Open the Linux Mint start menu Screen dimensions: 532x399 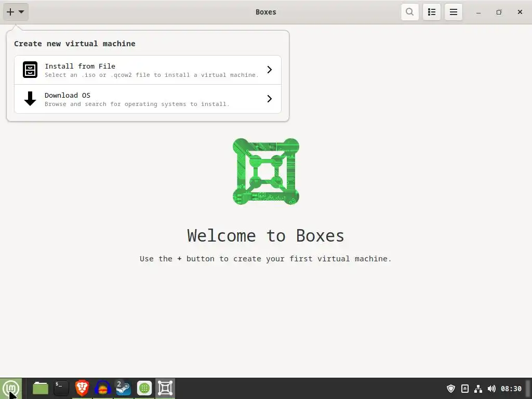click(x=11, y=388)
